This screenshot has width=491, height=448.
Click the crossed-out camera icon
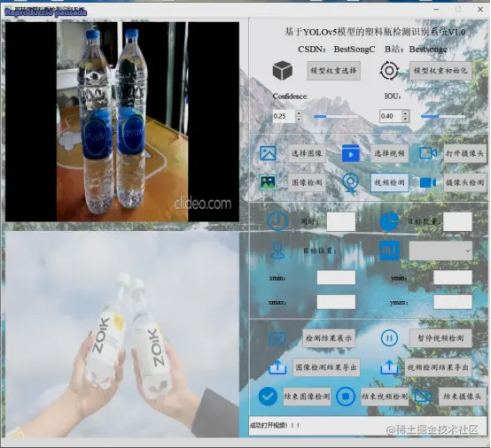pos(423,397)
